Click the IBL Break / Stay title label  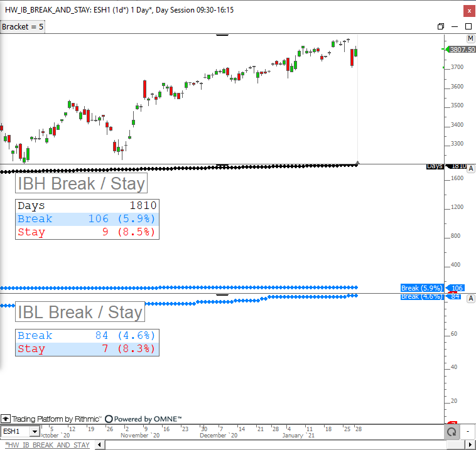(x=80, y=312)
